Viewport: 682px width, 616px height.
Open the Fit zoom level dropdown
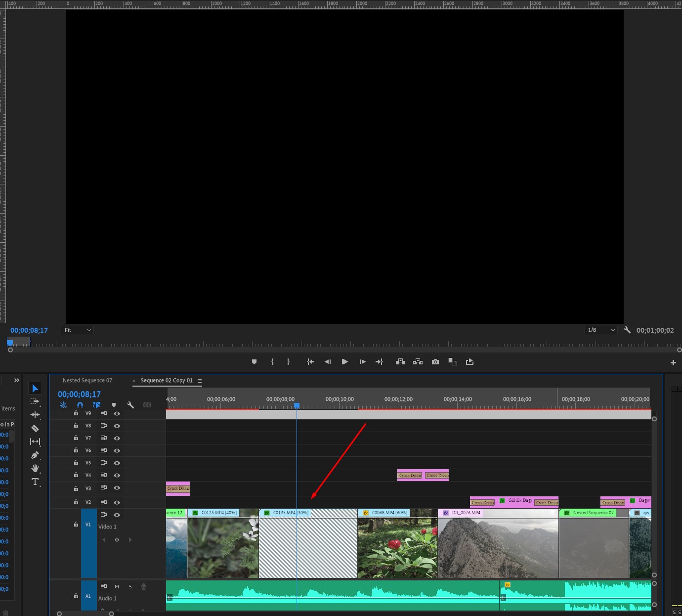coord(77,330)
